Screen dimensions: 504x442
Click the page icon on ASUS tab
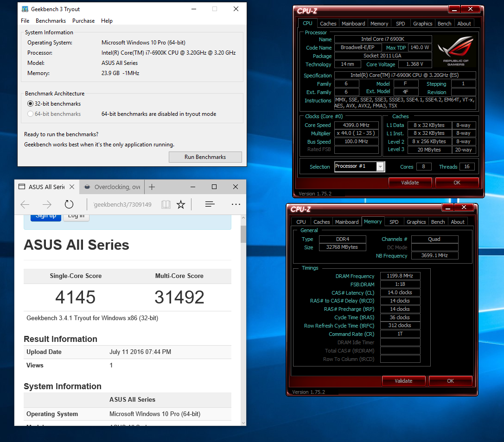[x=22, y=187]
